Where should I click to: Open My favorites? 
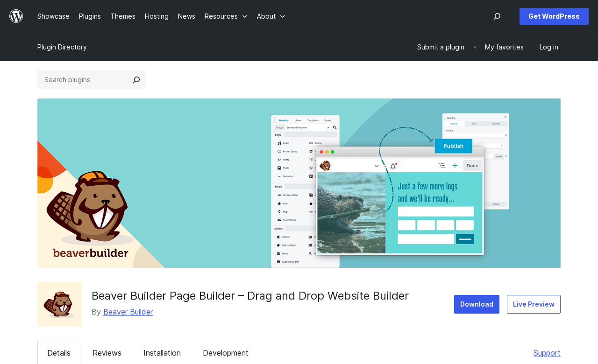coord(504,47)
